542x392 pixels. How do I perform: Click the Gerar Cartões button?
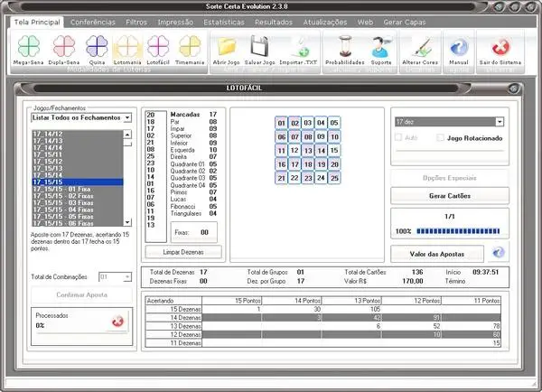click(450, 196)
